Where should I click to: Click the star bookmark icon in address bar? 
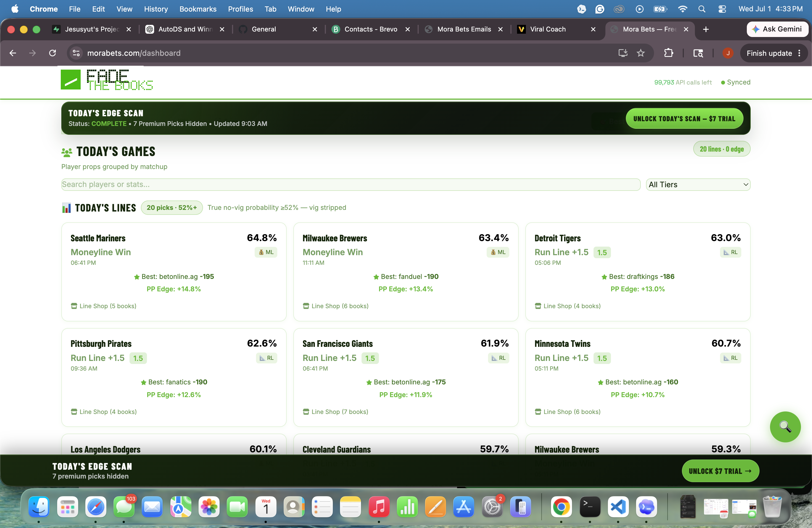coord(641,53)
